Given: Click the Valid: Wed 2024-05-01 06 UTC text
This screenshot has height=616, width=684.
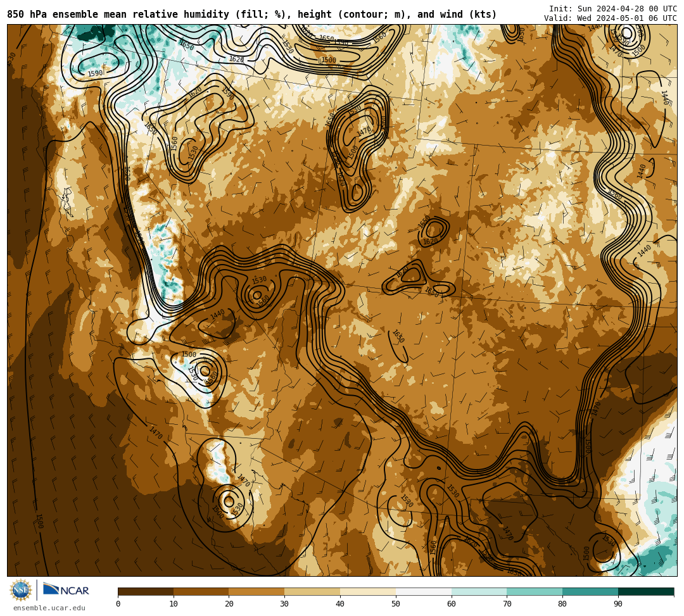Looking at the screenshot, I should tap(611, 18).
